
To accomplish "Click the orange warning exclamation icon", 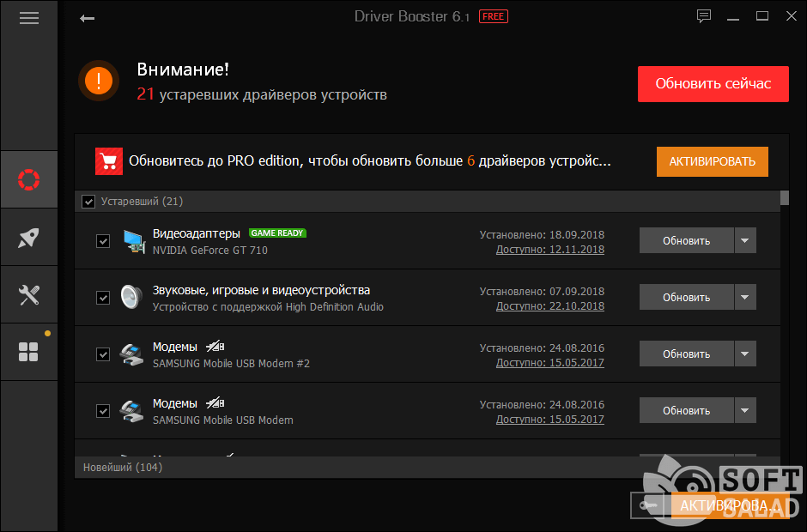I will [99, 81].
